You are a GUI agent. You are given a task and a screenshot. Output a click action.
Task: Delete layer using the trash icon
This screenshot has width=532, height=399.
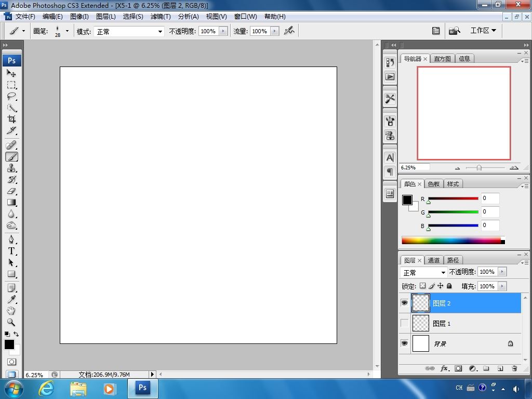[514, 368]
